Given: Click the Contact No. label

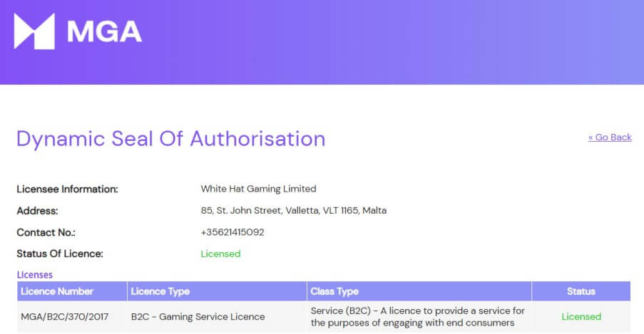Looking at the screenshot, I should pyautogui.click(x=46, y=232).
